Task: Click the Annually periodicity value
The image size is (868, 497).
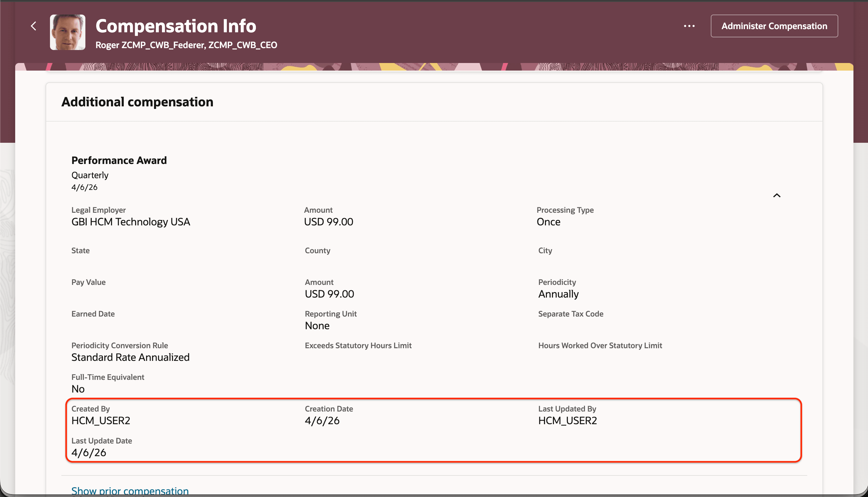Action: [x=558, y=294]
